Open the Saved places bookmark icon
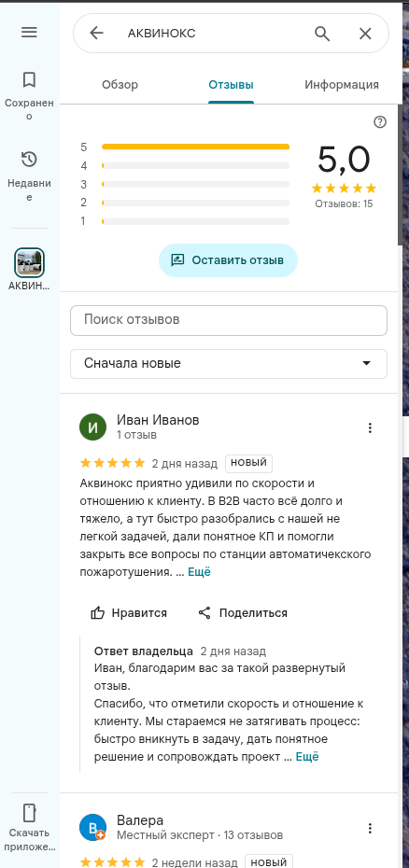409x868 pixels. [29, 79]
